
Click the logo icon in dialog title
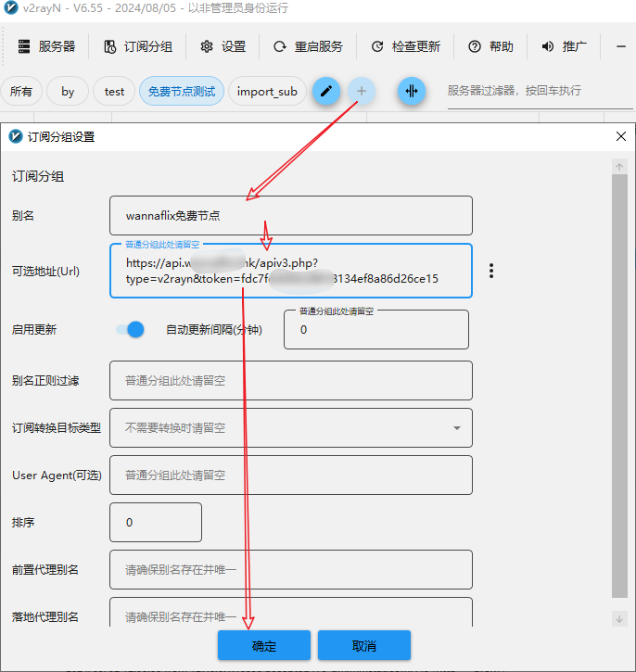point(16,136)
